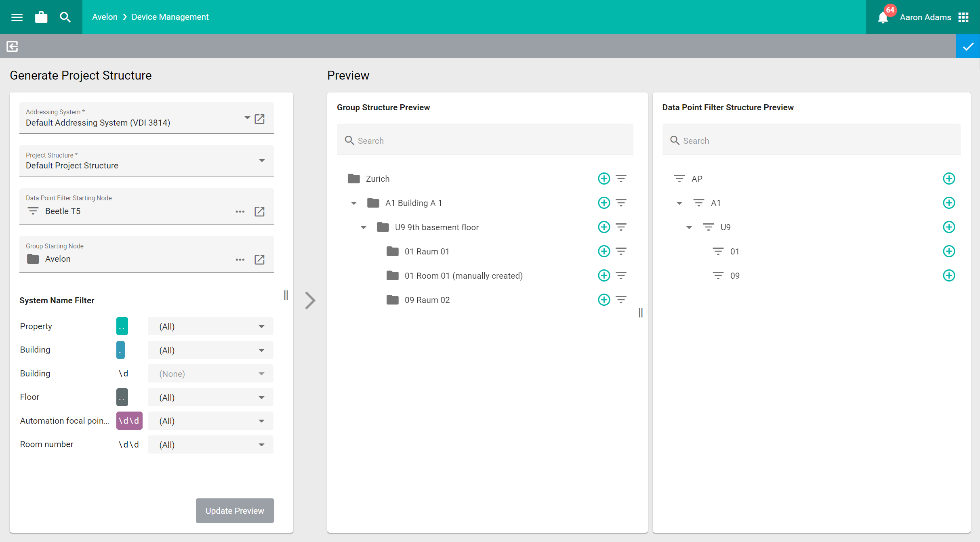Show filter for 09 Raum 02
This screenshot has width=980, height=542.
(621, 300)
